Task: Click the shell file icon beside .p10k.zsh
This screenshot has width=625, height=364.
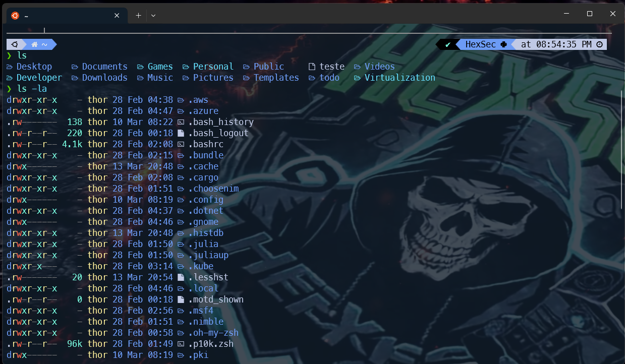Action: click(x=181, y=344)
